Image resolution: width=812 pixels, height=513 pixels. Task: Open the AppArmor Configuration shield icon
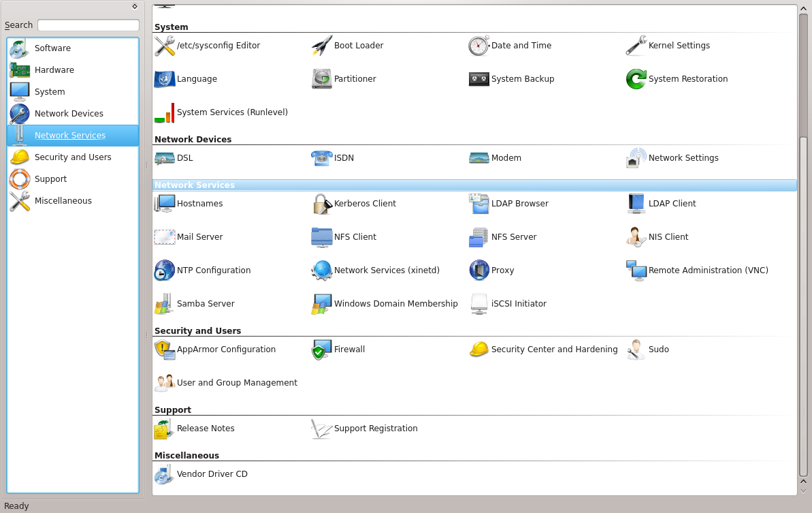pyautogui.click(x=164, y=349)
